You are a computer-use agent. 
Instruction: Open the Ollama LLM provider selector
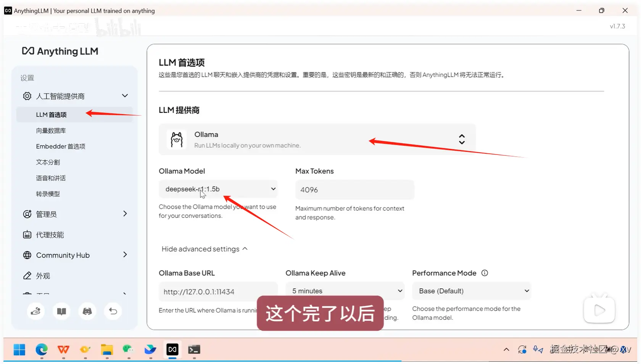tap(317, 140)
